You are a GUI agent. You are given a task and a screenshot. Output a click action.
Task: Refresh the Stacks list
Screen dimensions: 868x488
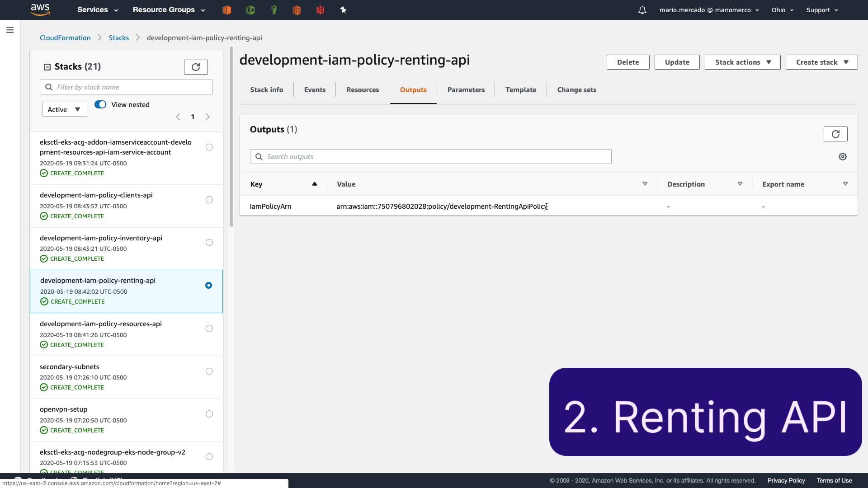(x=196, y=67)
